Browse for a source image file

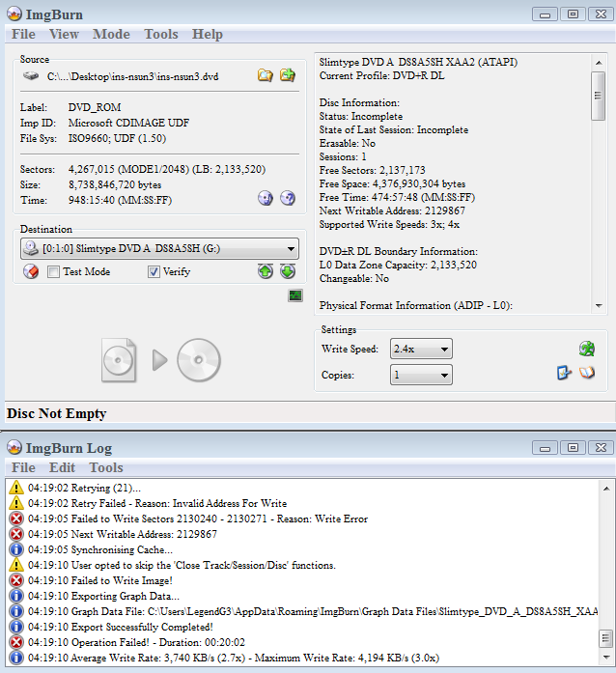265,75
